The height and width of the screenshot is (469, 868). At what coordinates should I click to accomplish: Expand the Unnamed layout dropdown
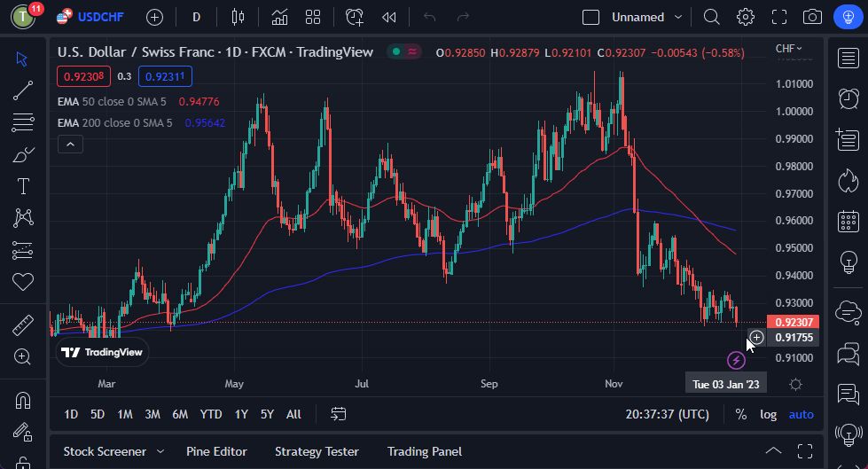[678, 17]
